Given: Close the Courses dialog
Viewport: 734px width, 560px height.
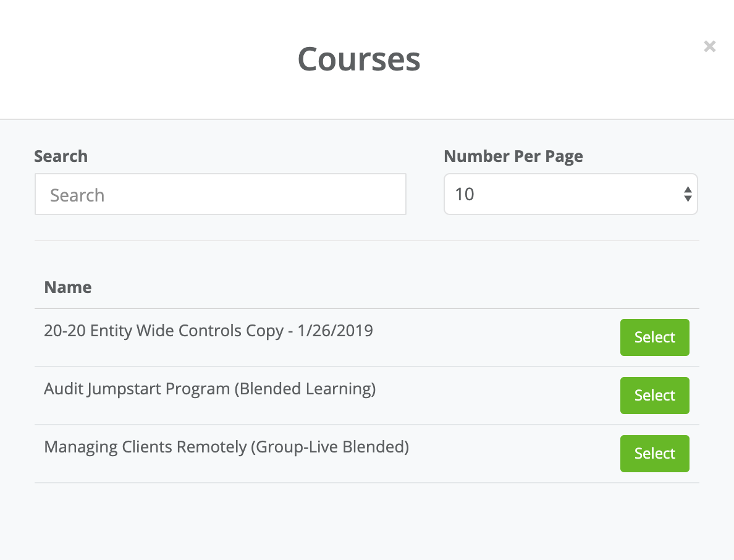Looking at the screenshot, I should coord(710,46).
